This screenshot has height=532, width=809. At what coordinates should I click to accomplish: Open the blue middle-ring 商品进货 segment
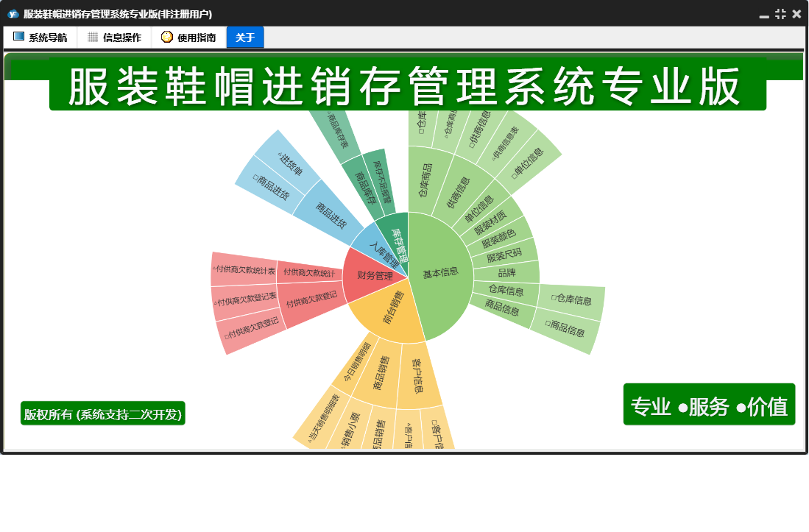(x=331, y=216)
